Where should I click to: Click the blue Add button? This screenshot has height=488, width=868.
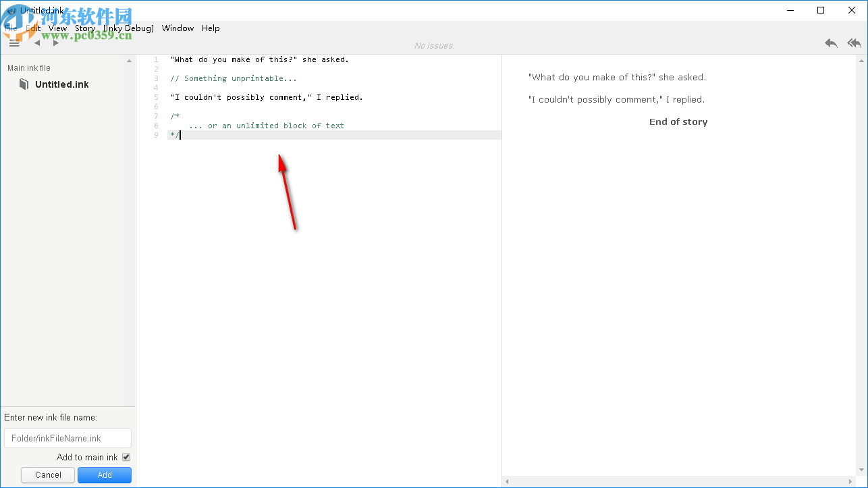[105, 475]
